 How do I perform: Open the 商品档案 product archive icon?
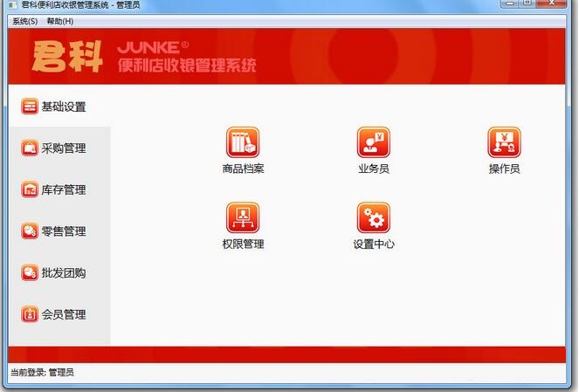click(243, 142)
